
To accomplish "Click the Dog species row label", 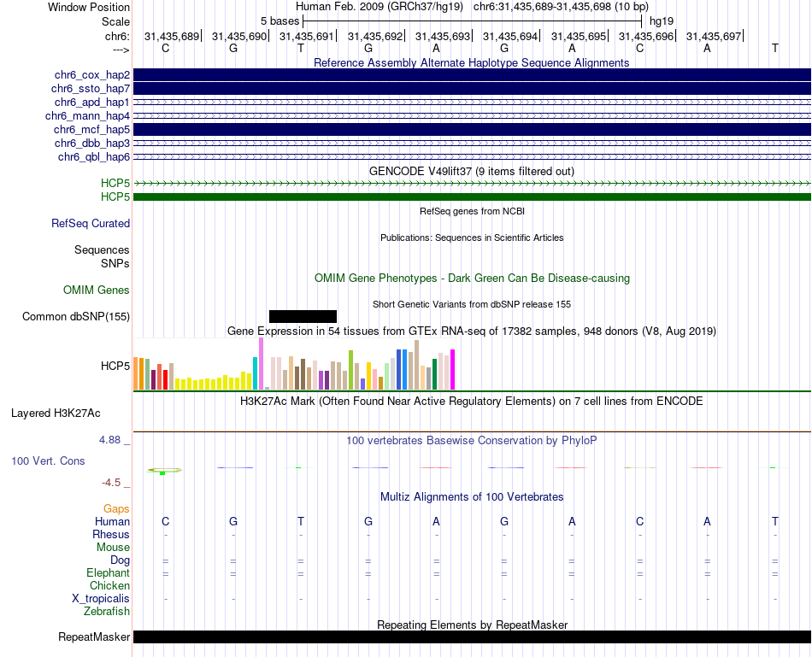I will pos(121,560).
